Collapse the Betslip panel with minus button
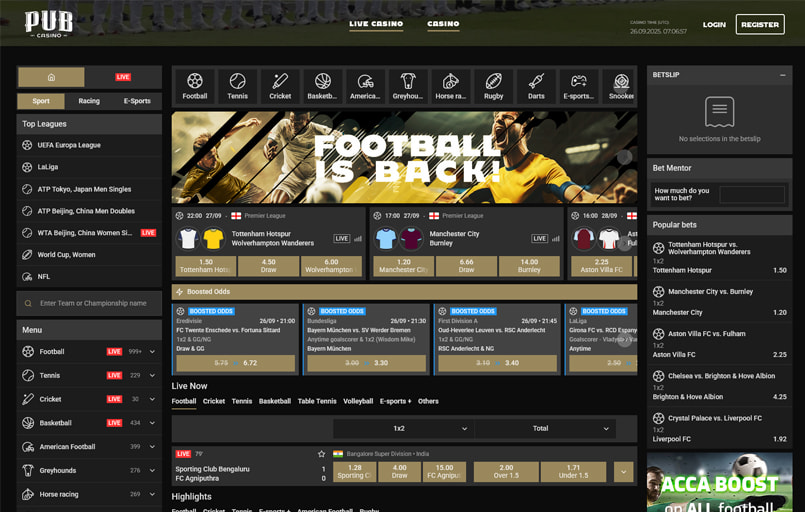Viewport: 805px width, 512px height. coord(782,75)
